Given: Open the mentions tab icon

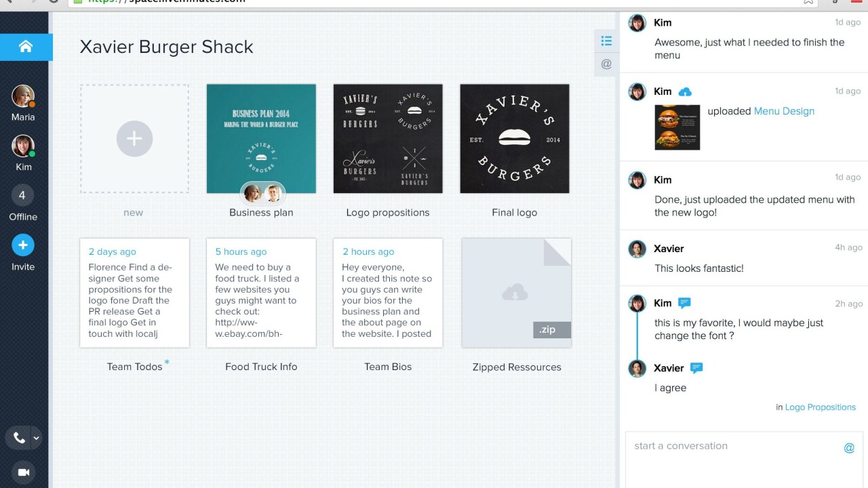Looking at the screenshot, I should click(x=606, y=64).
